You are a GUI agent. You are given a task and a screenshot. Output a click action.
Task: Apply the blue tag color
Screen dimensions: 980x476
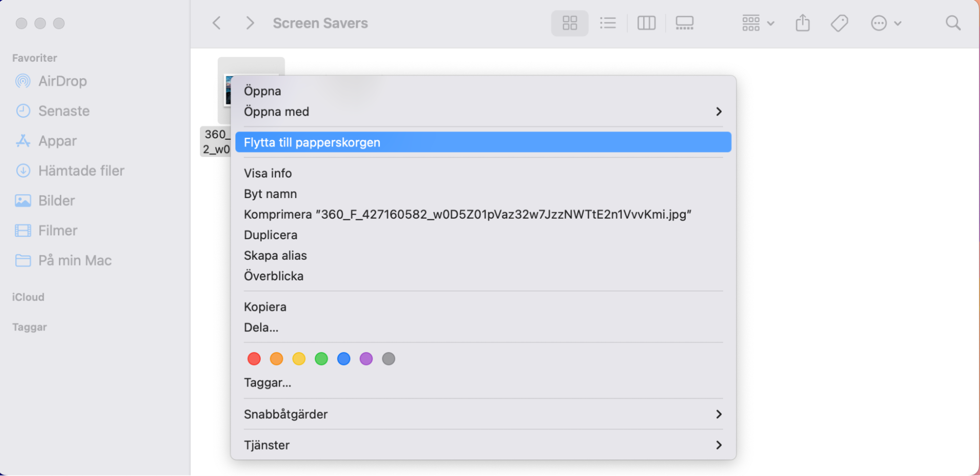344,359
